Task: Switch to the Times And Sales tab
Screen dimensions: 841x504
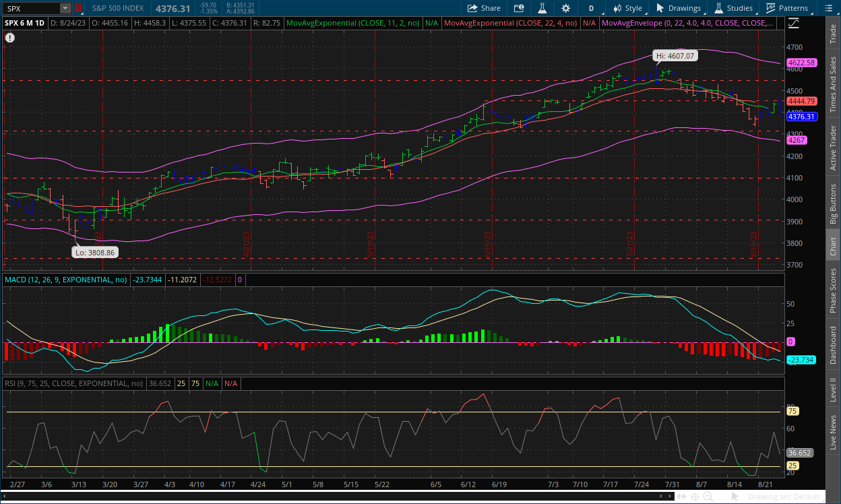Action: (x=833, y=84)
